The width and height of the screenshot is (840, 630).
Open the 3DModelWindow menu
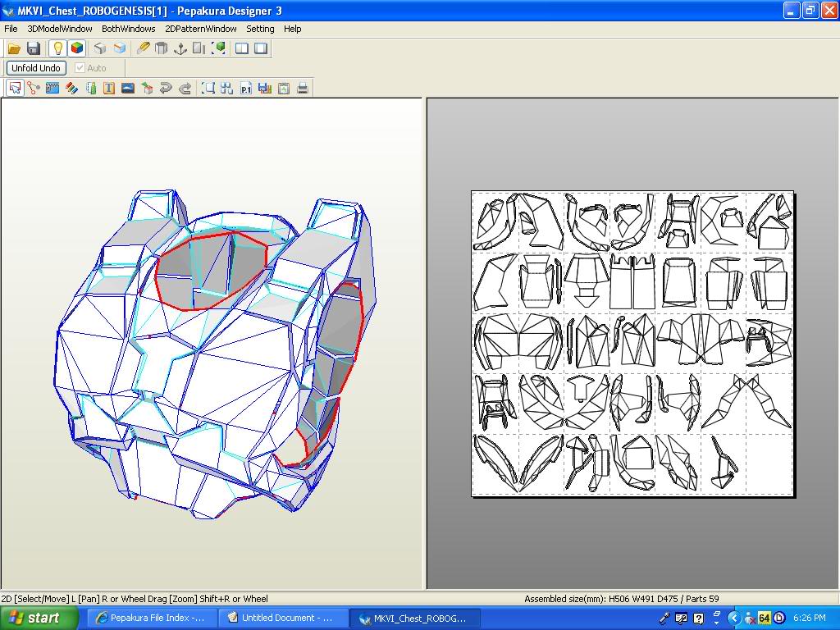59,29
